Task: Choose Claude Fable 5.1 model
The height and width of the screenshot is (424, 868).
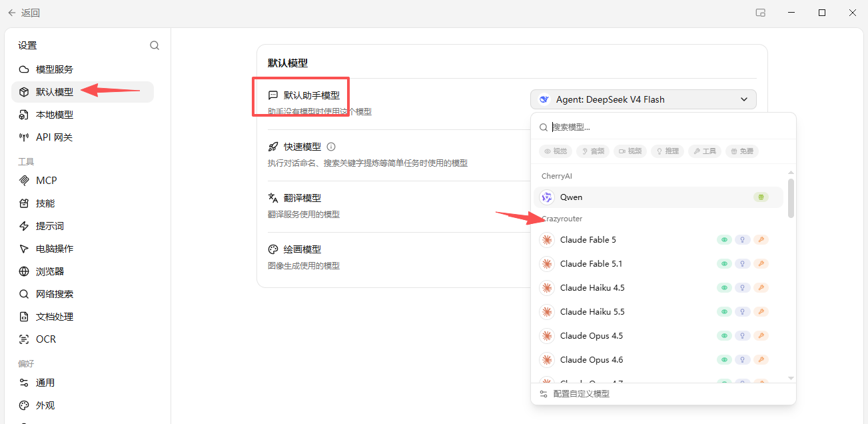Action: click(658, 264)
